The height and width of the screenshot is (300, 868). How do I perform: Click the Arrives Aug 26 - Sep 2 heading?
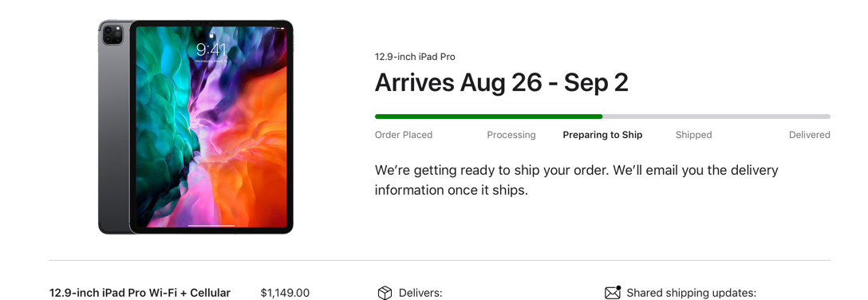pos(502,83)
